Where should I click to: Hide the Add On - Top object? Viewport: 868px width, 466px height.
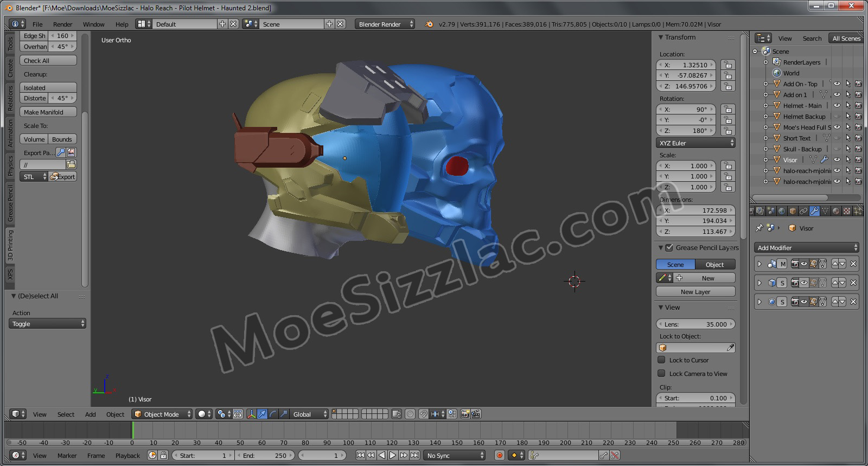tap(837, 84)
